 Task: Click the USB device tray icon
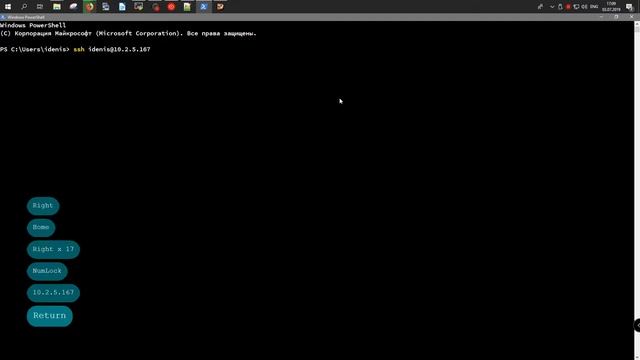(x=560, y=7)
